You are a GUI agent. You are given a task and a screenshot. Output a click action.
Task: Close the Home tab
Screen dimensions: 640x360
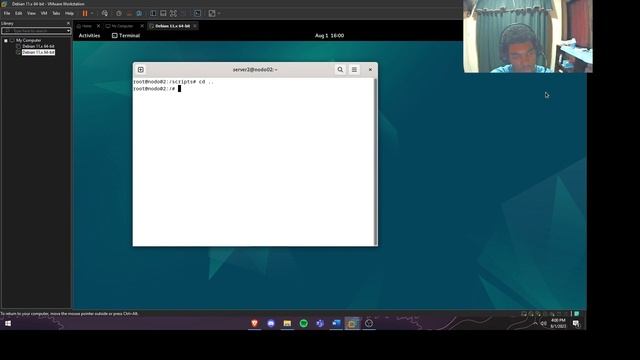coord(98,26)
